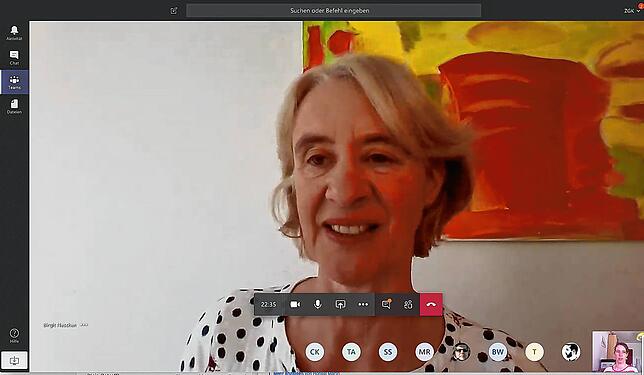Select the Teams section in sidebar
This screenshot has width=644, height=375.
tap(14, 82)
